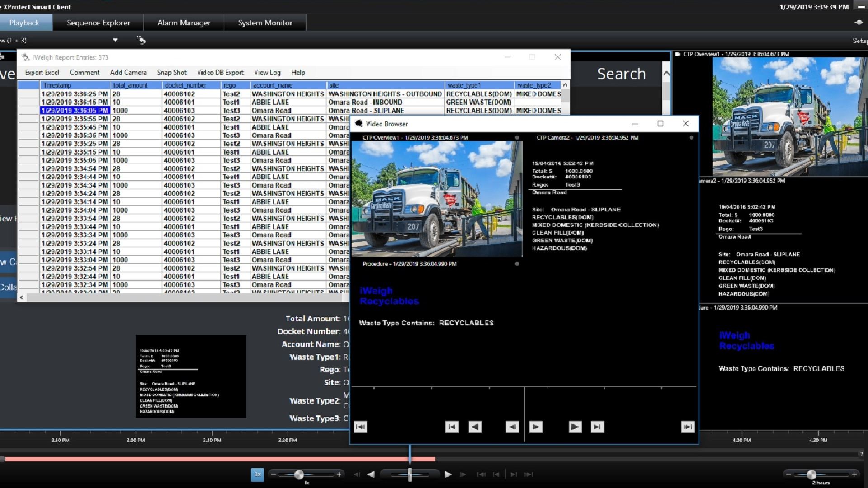Open the Video DB Export menu
The height and width of the screenshot is (488, 868).
tap(220, 72)
